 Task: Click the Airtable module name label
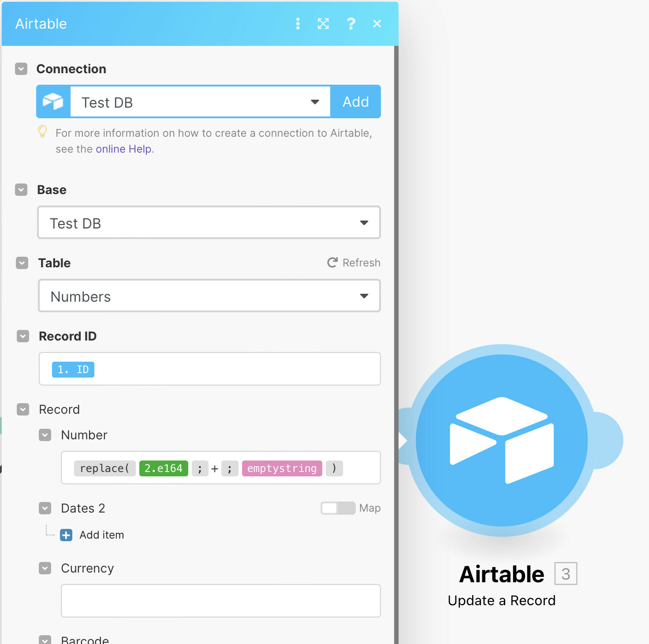(502, 574)
